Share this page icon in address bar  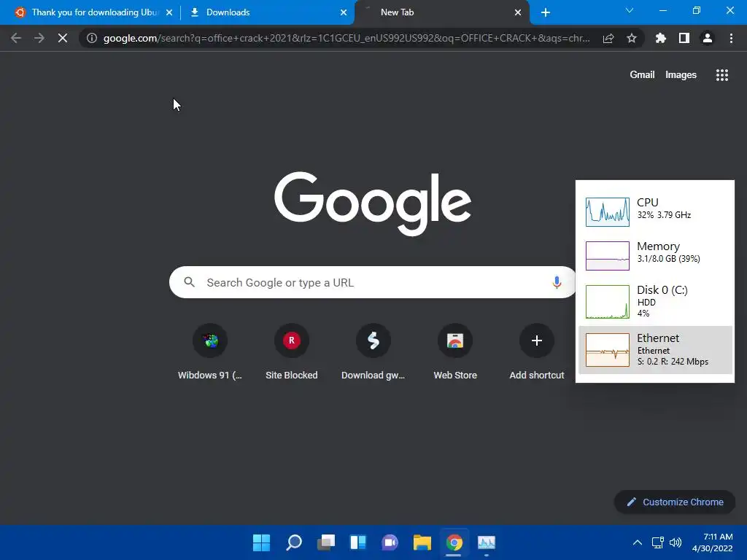coord(608,38)
